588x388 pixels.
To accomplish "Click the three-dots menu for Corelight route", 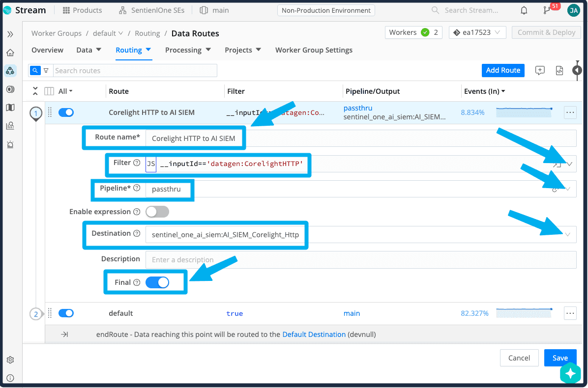I will [x=570, y=112].
